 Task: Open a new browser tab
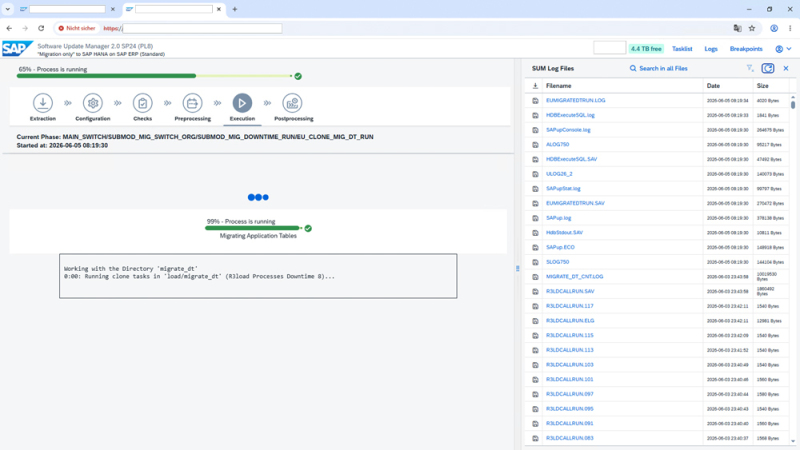[x=235, y=9]
